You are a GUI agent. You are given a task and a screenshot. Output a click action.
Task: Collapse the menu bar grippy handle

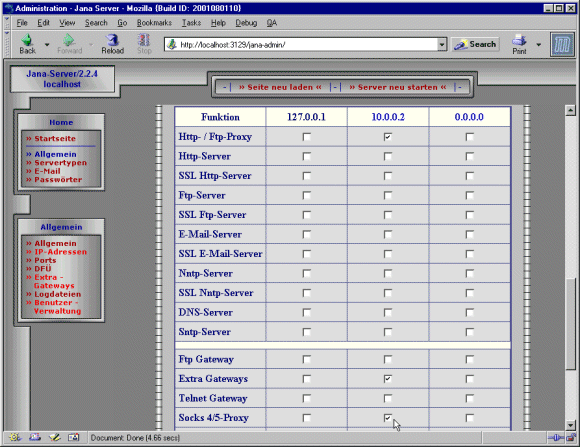7,23
